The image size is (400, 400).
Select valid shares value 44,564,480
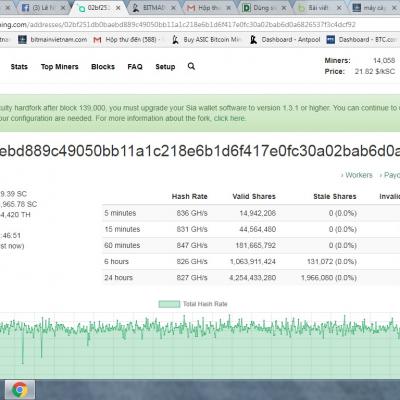258,229
